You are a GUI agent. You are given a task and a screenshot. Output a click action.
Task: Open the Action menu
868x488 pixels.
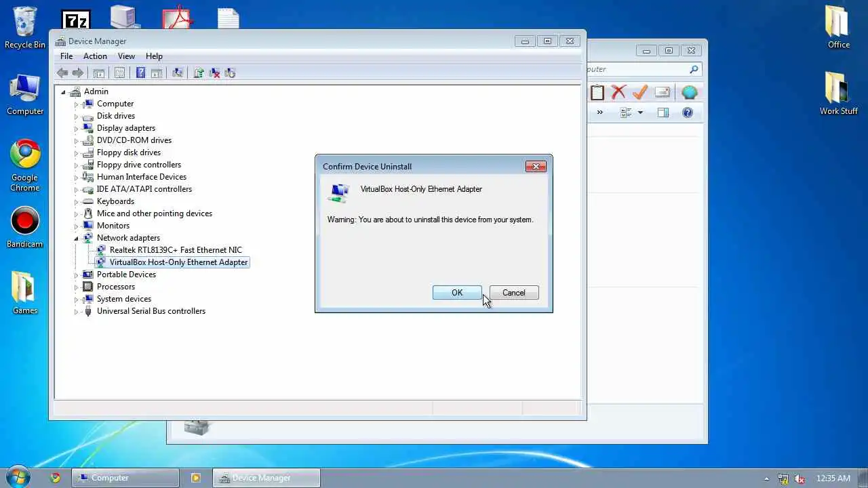(x=95, y=56)
